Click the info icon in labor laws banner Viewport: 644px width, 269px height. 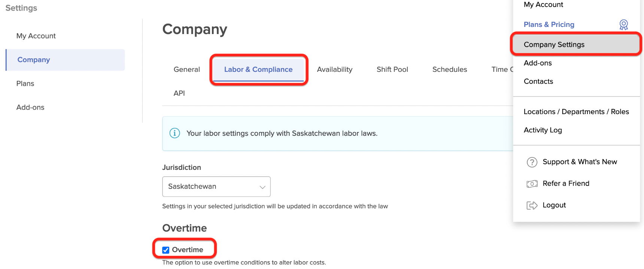174,133
